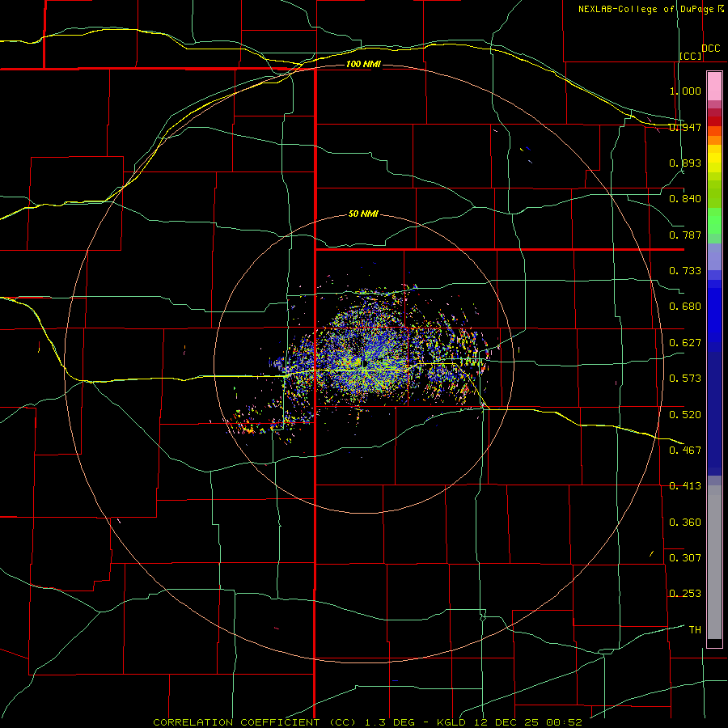Image resolution: width=728 pixels, height=728 pixels.
Task: Click the 0.360 legend value
Action: (x=685, y=523)
